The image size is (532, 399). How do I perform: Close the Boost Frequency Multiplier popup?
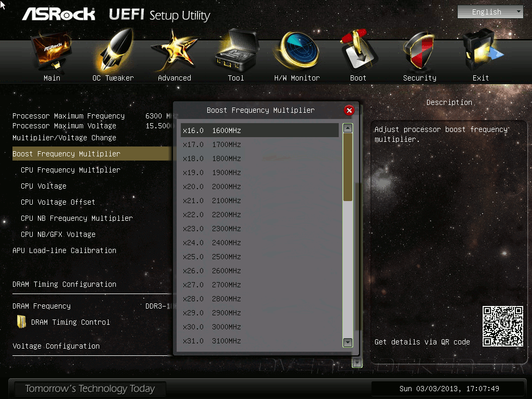coord(349,110)
